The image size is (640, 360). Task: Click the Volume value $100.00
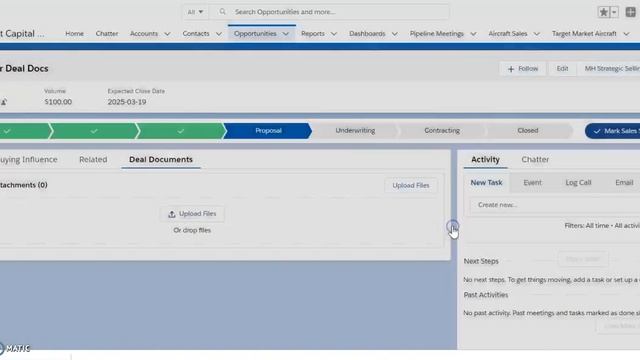point(58,102)
